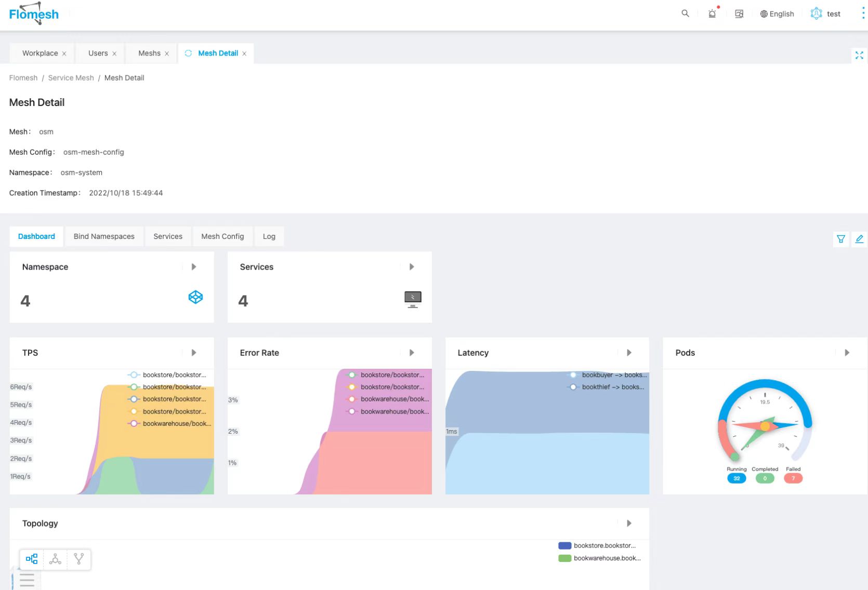Toggle the yellow bookstore series in TPS legend

tap(167, 411)
